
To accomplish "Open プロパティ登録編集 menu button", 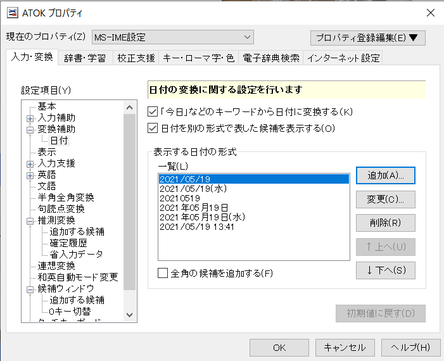I will tap(368, 38).
